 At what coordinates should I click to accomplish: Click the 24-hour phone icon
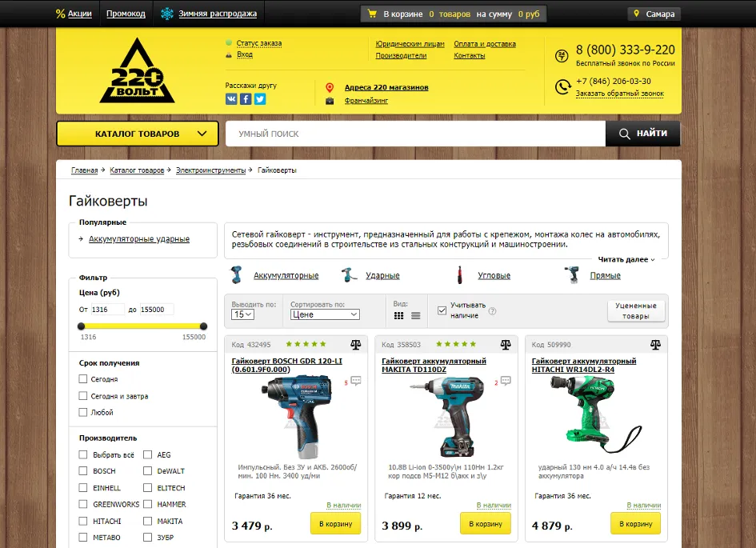coord(562,56)
